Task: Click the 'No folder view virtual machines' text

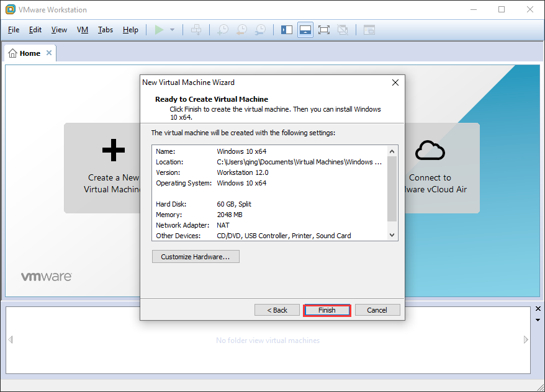Action: 268,341
